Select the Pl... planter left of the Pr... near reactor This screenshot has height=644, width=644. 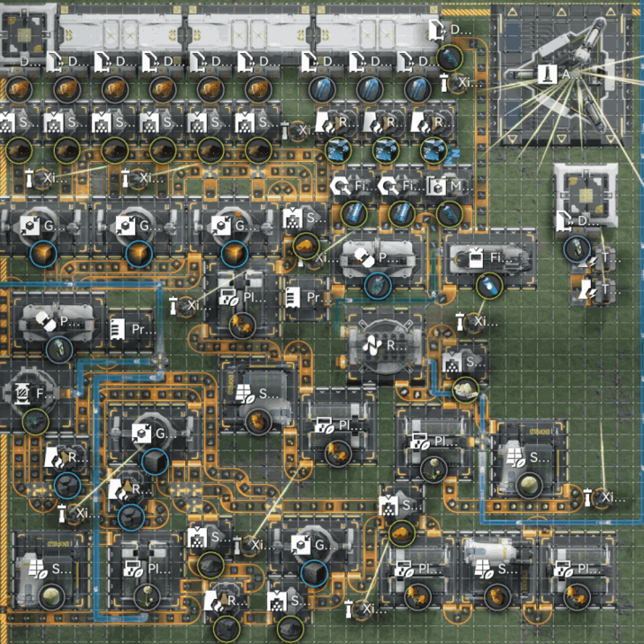(241, 297)
